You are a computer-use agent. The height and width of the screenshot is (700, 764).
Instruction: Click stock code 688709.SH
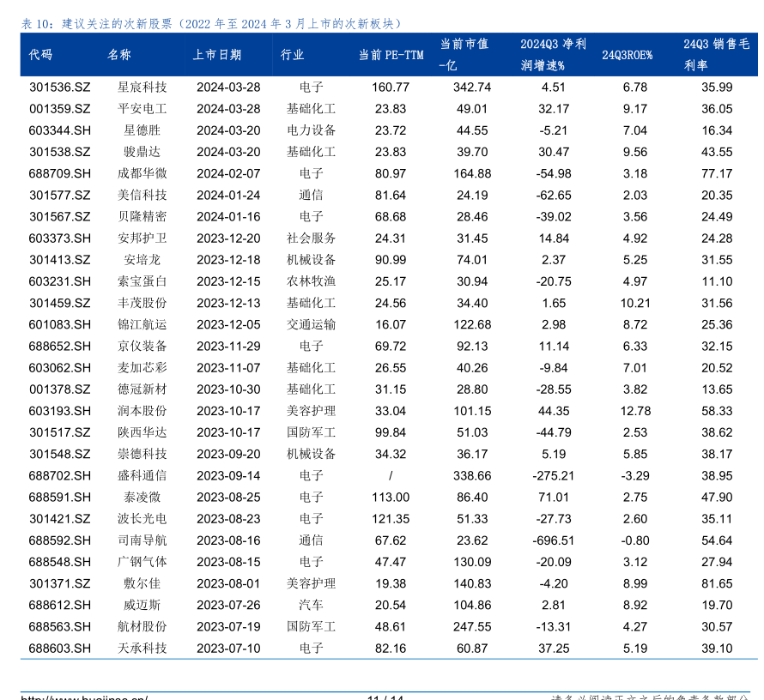[59, 173]
